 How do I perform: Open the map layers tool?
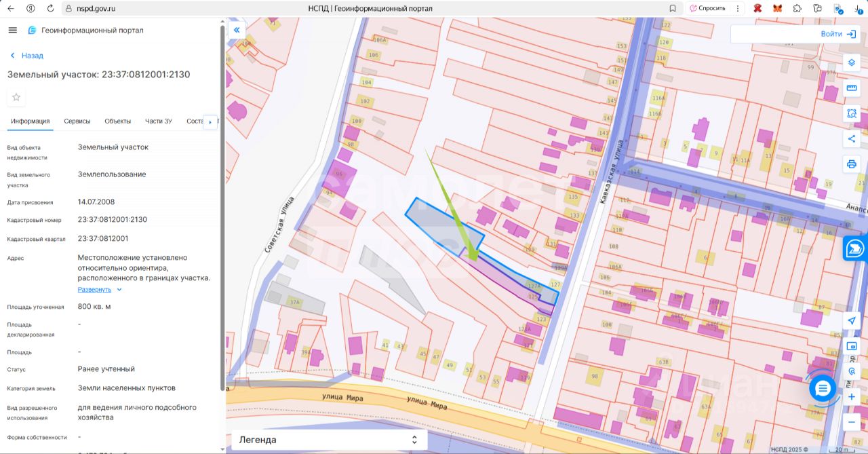(852, 62)
